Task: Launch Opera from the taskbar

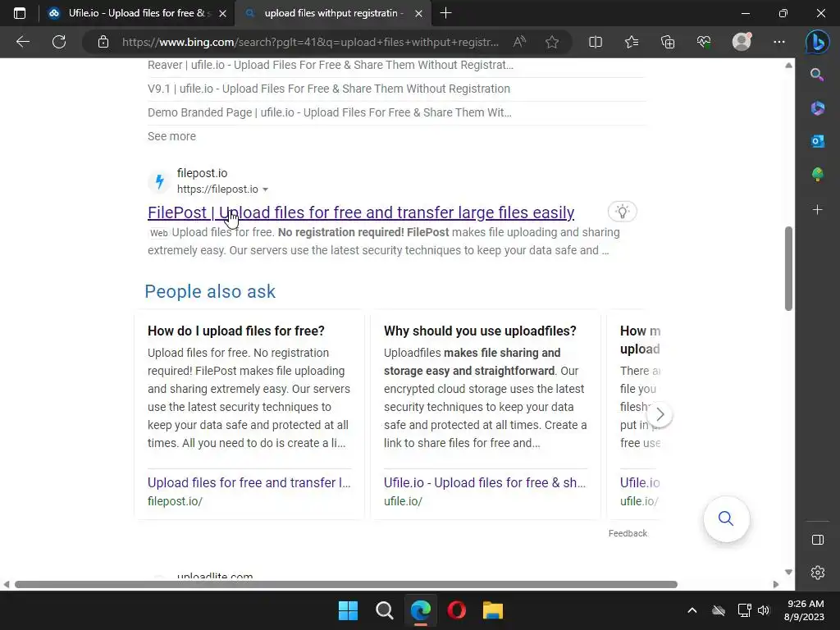Action: tap(456, 610)
